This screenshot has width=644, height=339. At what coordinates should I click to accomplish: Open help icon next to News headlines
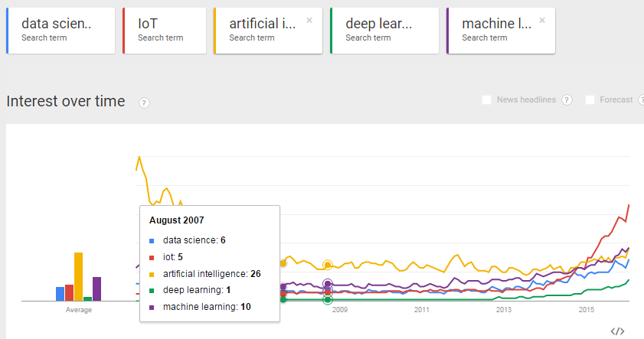567,99
